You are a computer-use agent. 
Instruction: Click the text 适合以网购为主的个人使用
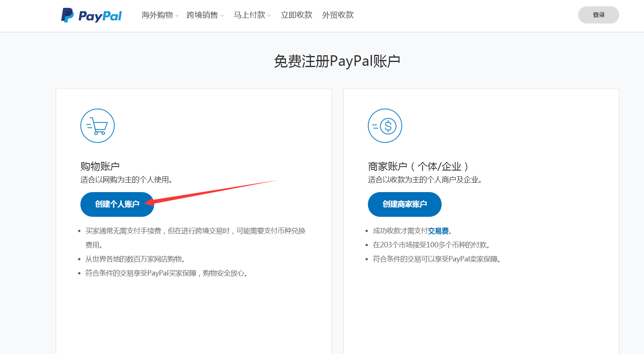[x=126, y=180]
